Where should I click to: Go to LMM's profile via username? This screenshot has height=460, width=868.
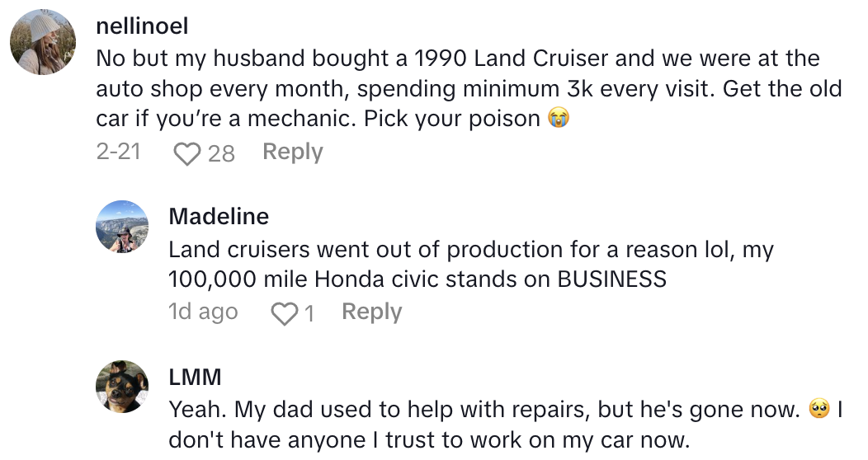pos(195,377)
